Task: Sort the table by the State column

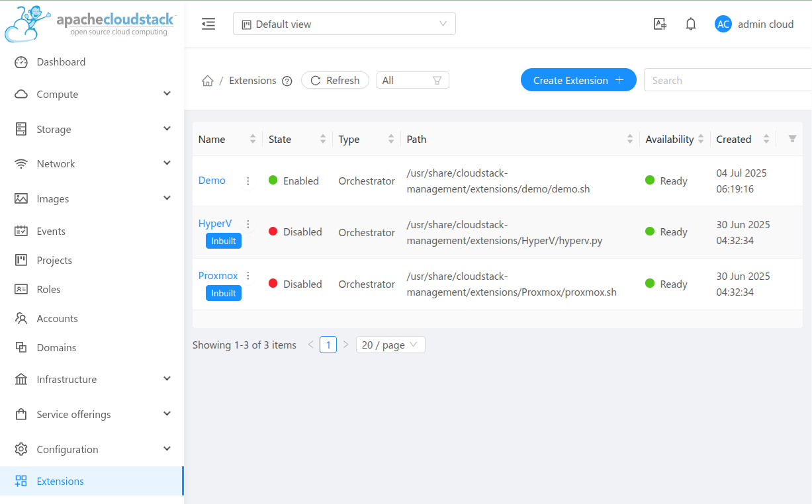Action: click(x=323, y=139)
